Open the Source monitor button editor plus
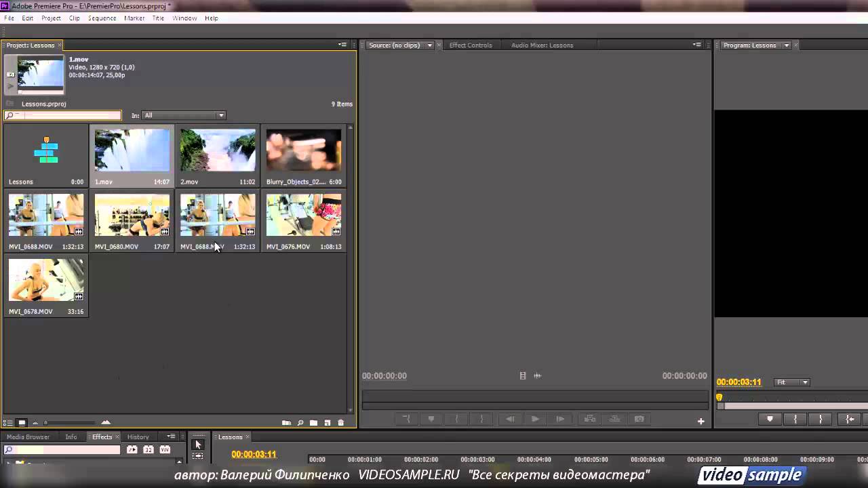Screen dimensions: 868x488 tap(701, 421)
